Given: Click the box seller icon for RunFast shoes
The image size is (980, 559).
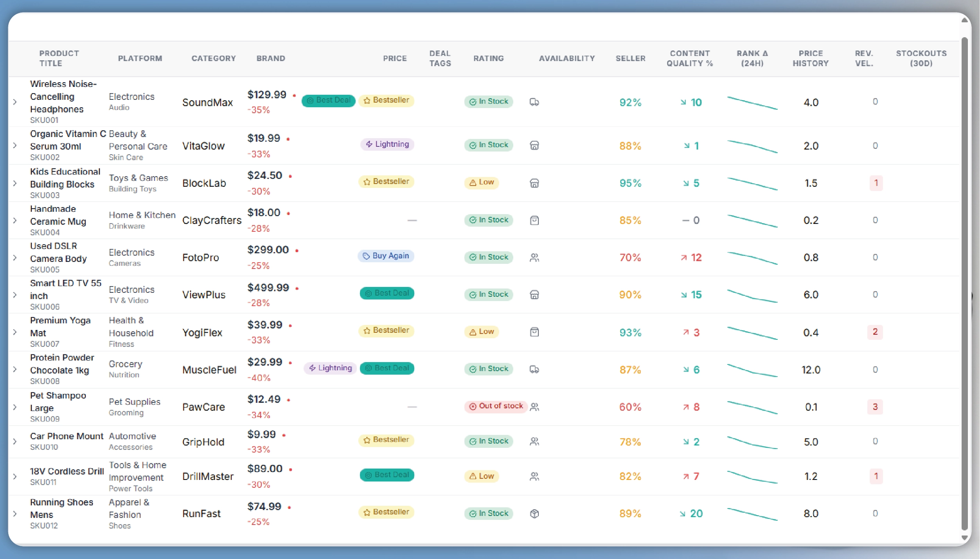Looking at the screenshot, I should 534,514.
